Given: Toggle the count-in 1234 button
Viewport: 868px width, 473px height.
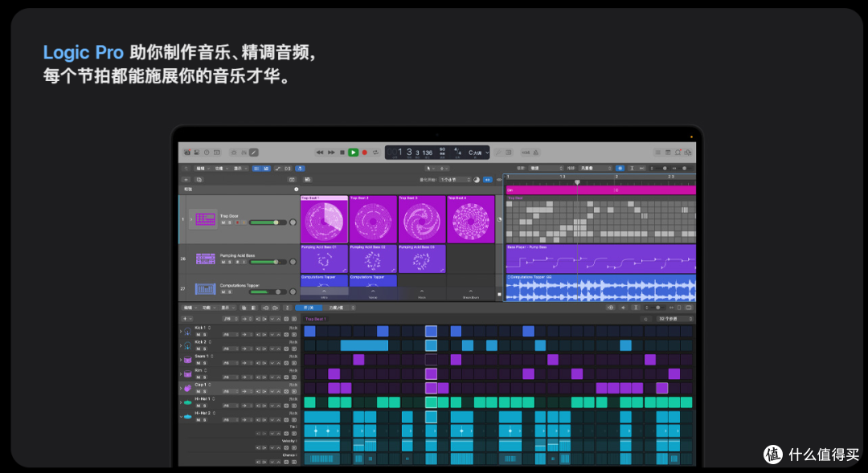Looking at the screenshot, I should tap(526, 153).
